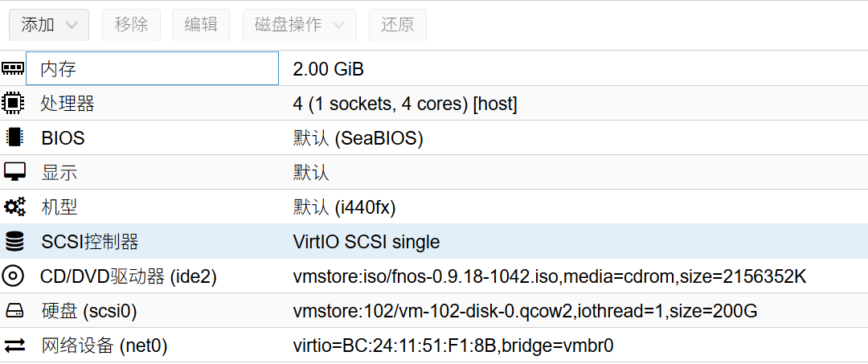Click the display monitor icon
This screenshot has height=364, width=868.
14,173
